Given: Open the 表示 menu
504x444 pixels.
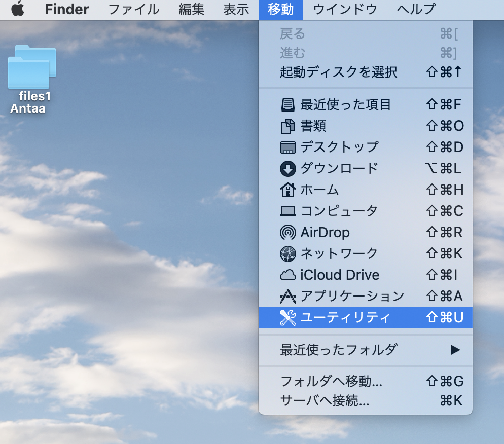Looking at the screenshot, I should click(x=236, y=9).
